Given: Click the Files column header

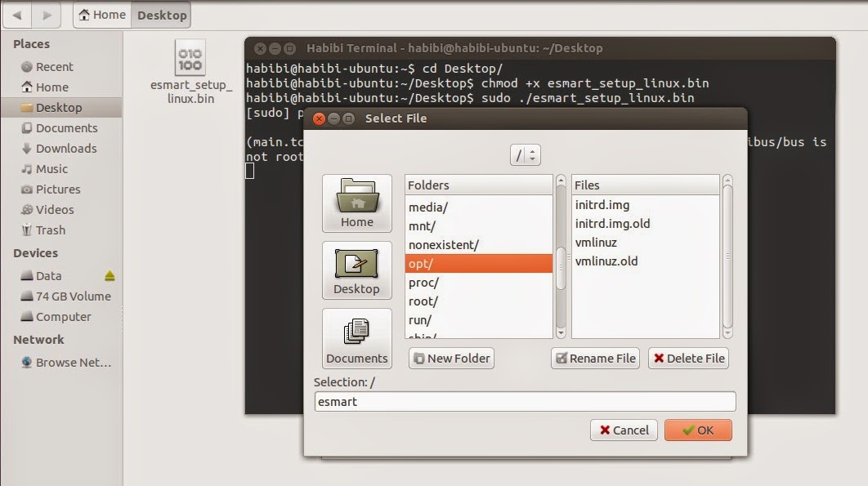Looking at the screenshot, I should pos(646,185).
